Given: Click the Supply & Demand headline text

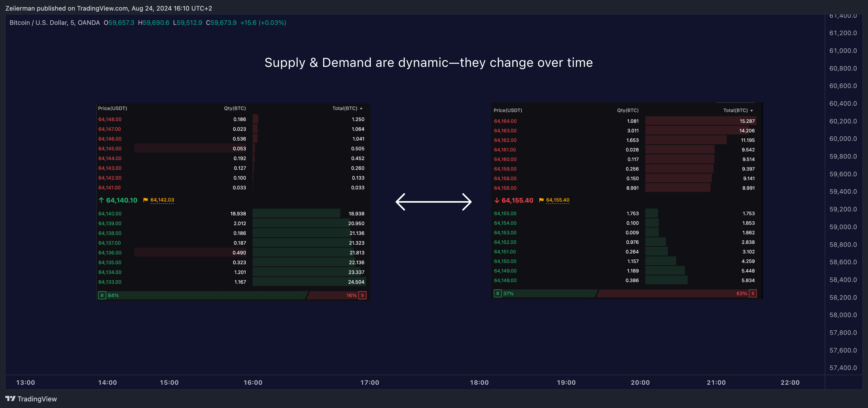Looking at the screenshot, I should 429,63.
